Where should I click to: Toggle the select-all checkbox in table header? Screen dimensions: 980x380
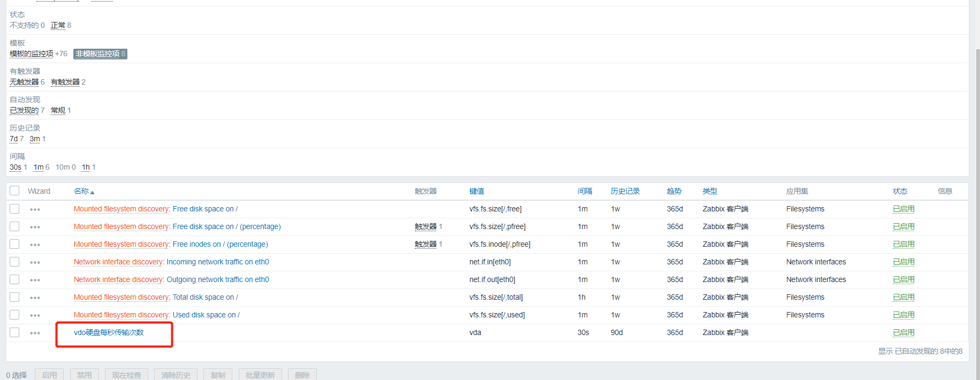click(14, 191)
